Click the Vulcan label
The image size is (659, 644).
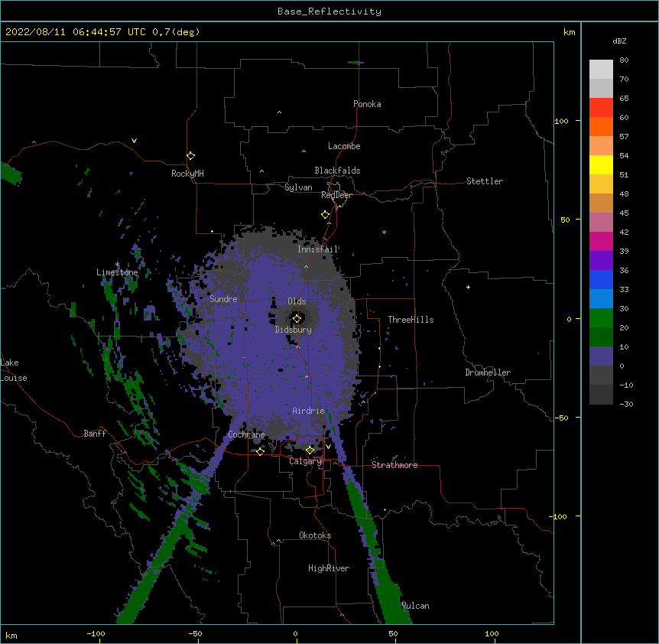[x=415, y=606]
